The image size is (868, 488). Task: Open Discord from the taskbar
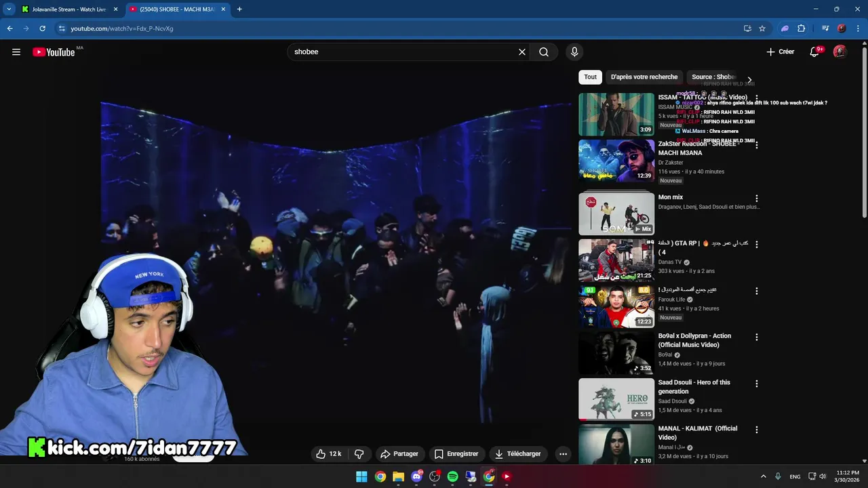pyautogui.click(x=416, y=476)
